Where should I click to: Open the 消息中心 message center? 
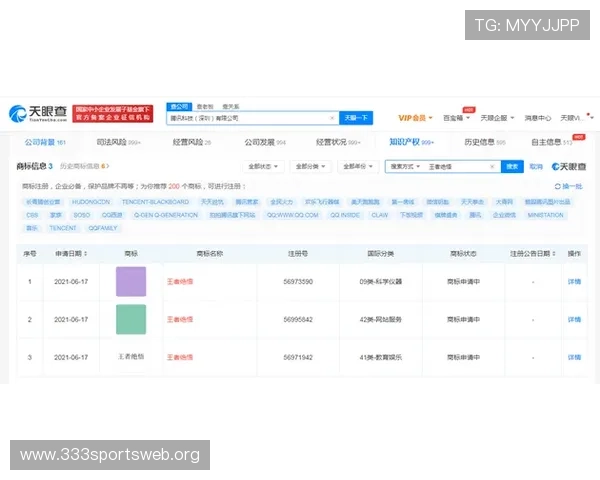point(538,118)
